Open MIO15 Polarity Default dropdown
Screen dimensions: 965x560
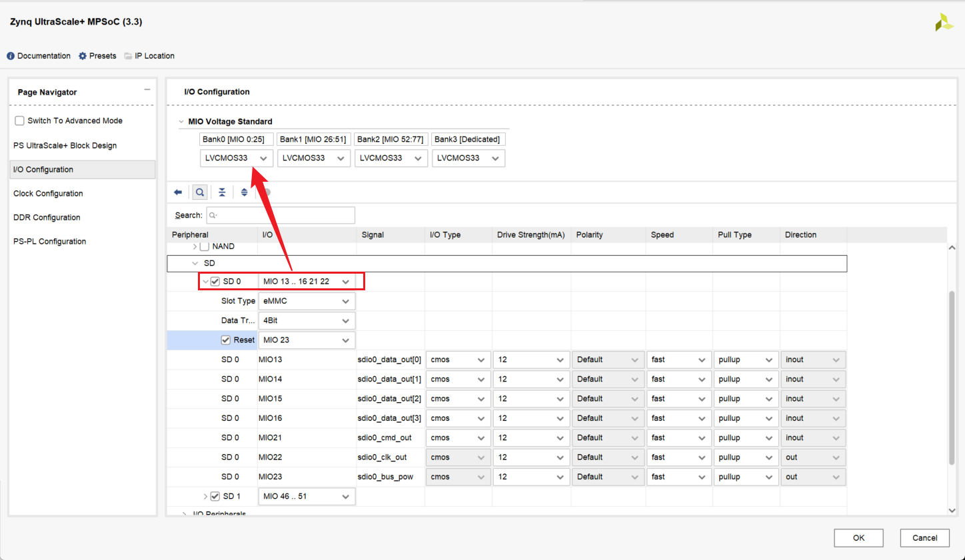click(x=608, y=399)
